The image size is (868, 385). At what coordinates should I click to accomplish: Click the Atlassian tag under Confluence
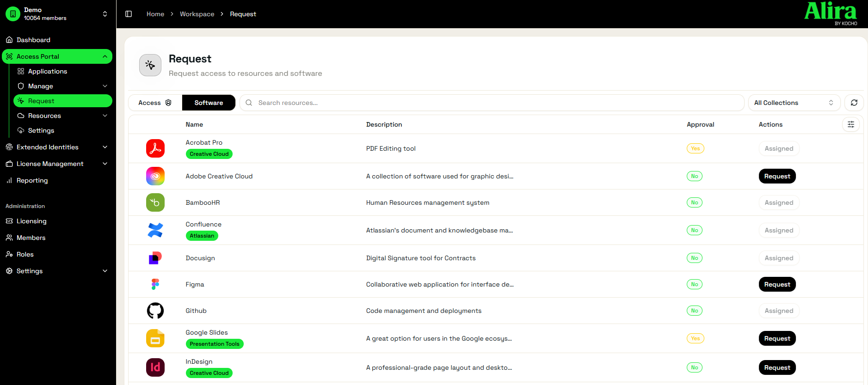pyautogui.click(x=202, y=236)
